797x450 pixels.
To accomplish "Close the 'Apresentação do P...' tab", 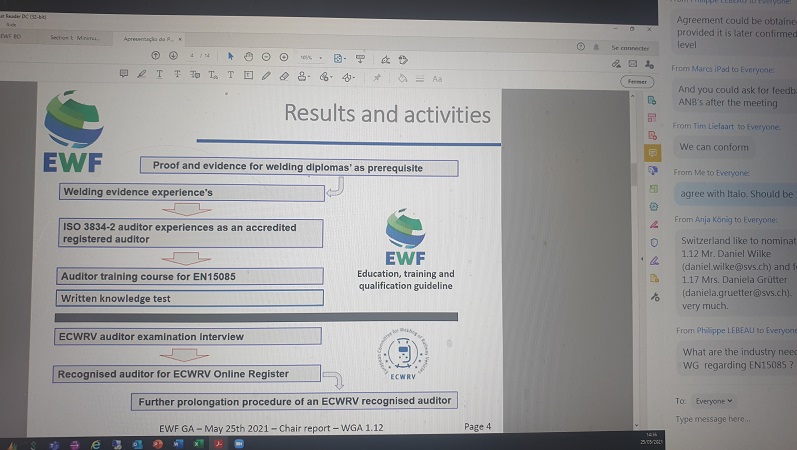I will tap(180, 39).
